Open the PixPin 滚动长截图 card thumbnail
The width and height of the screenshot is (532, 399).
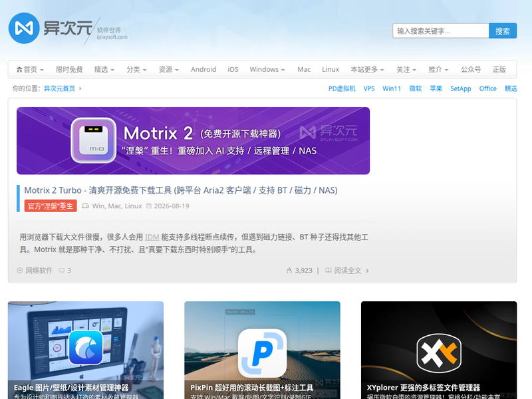[262, 350]
